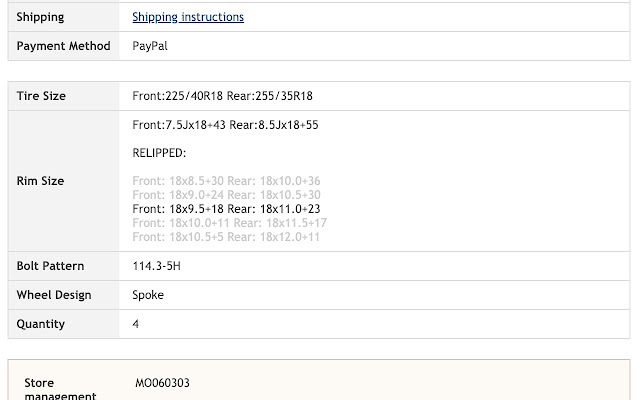
Task: Click the Bolt Pattern label
Action: (x=50, y=266)
